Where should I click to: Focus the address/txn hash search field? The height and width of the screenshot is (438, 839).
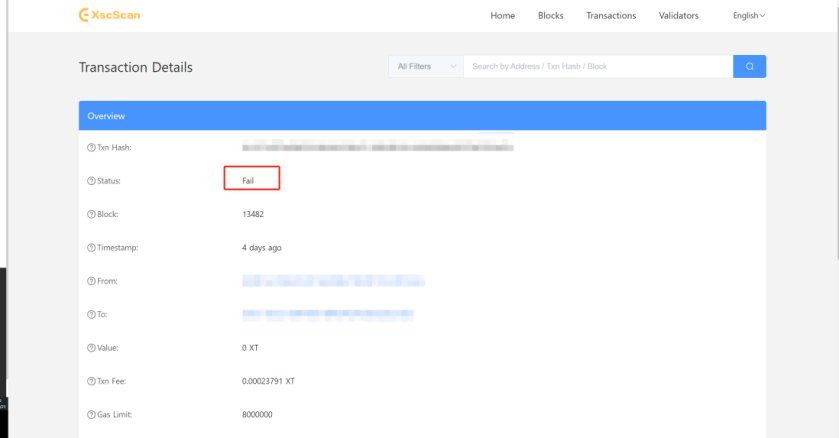598,66
